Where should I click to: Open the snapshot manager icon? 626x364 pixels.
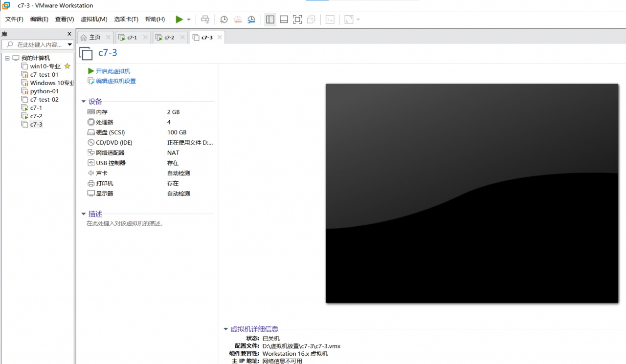pos(251,20)
